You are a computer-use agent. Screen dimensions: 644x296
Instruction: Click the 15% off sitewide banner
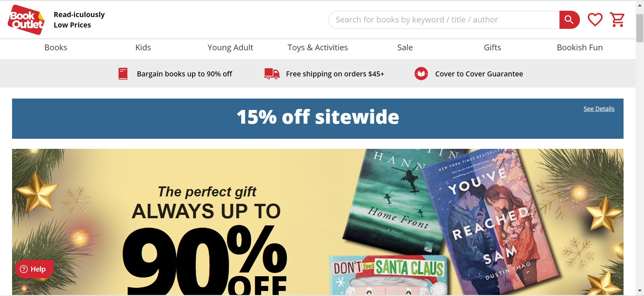coord(318,119)
